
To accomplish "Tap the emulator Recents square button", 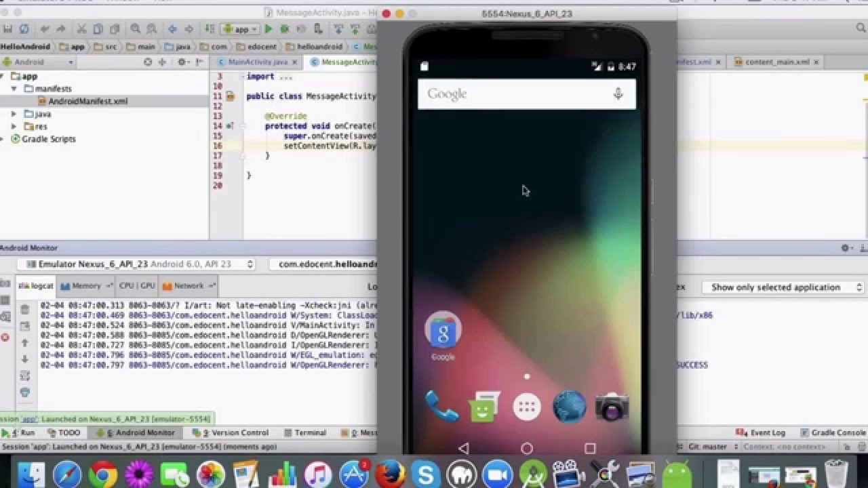I will pos(590,448).
